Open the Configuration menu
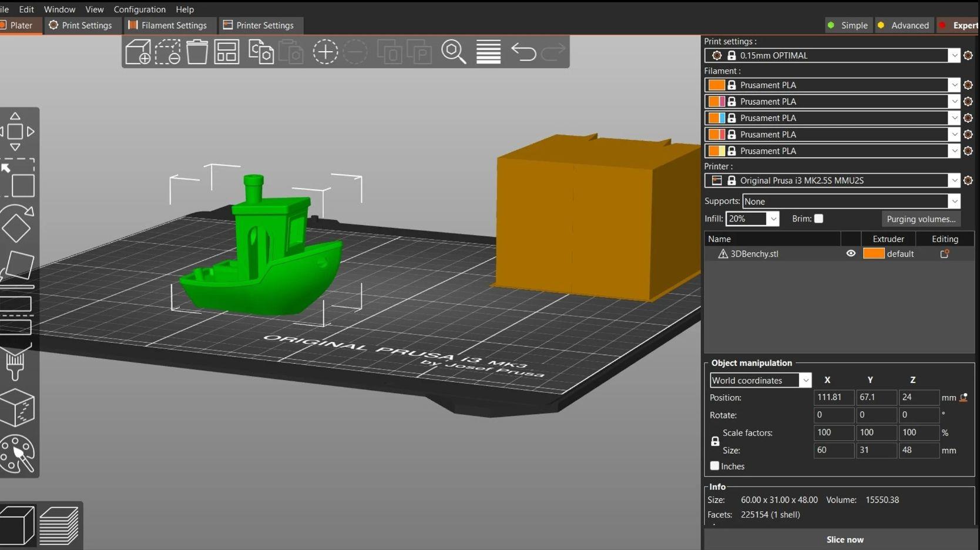Screen dimensions: 980x550 coord(139,9)
